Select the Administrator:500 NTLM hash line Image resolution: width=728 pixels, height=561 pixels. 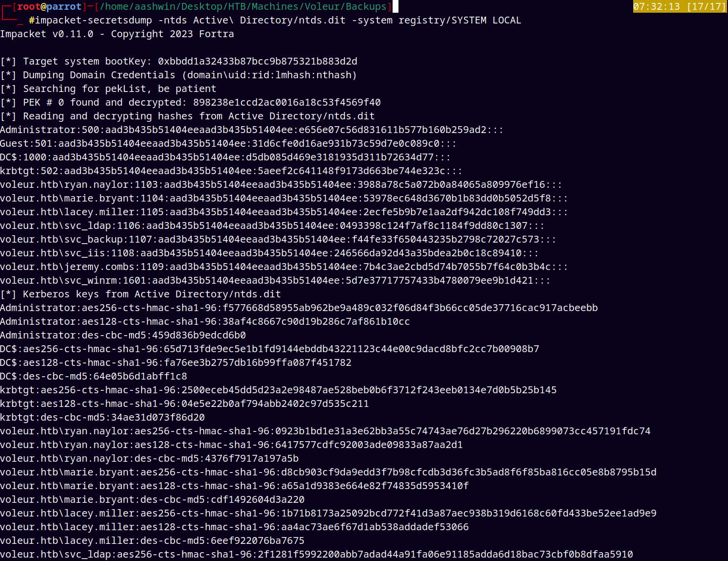pos(252,130)
